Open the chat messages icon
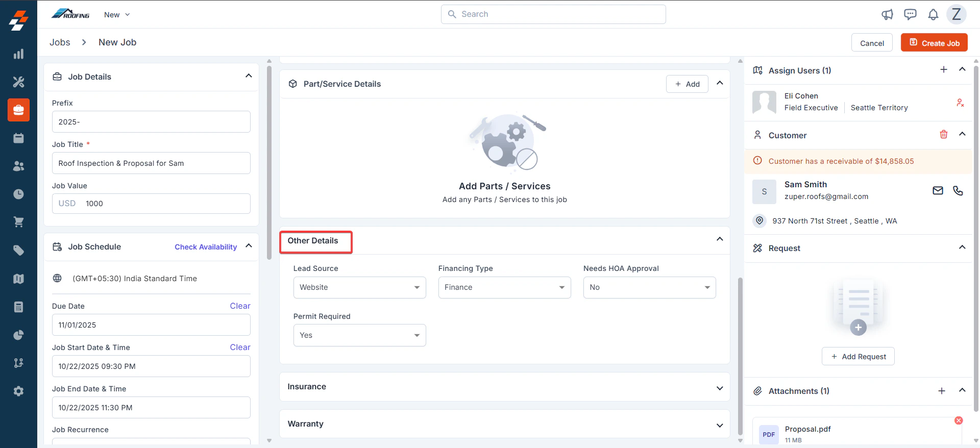This screenshot has height=448, width=980. pyautogui.click(x=910, y=14)
